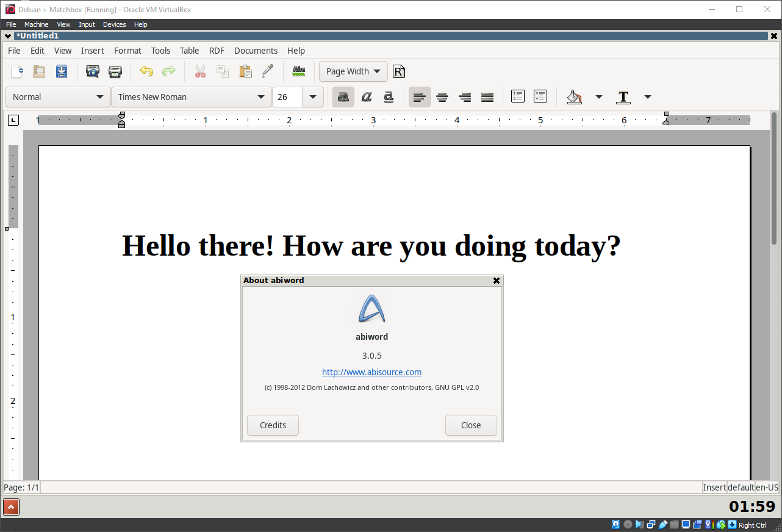782x532 pixels.
Task: Redo the last action
Action: [169, 71]
